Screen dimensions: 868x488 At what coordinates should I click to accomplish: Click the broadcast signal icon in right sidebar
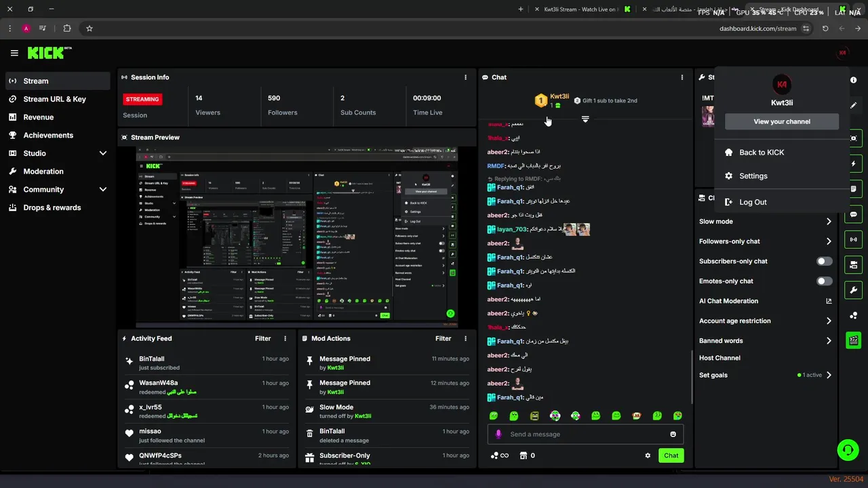point(853,239)
